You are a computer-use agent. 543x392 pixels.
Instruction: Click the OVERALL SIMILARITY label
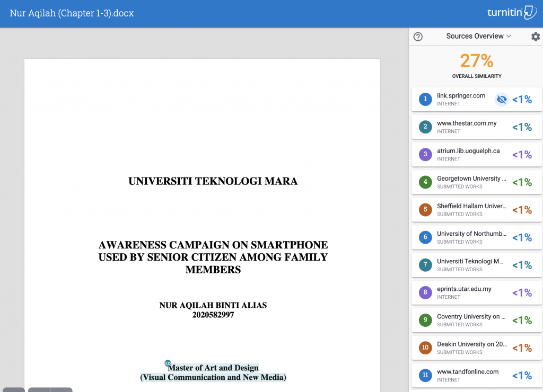point(477,76)
